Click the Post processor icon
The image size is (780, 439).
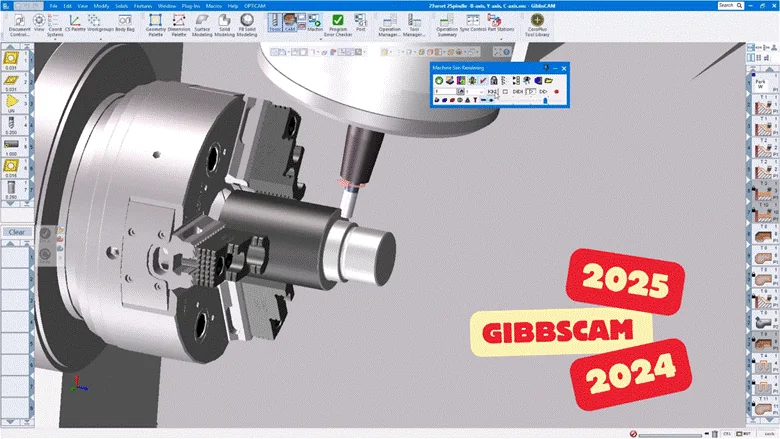point(361,23)
